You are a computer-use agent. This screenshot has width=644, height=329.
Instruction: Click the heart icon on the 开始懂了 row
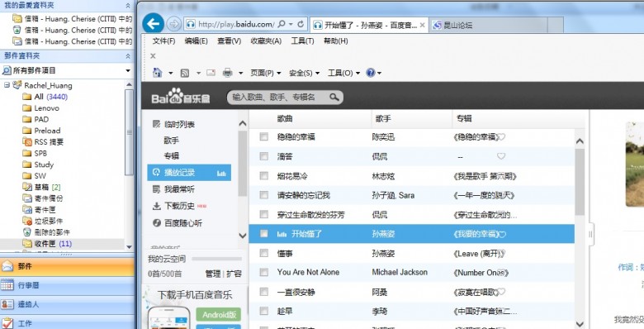click(502, 235)
